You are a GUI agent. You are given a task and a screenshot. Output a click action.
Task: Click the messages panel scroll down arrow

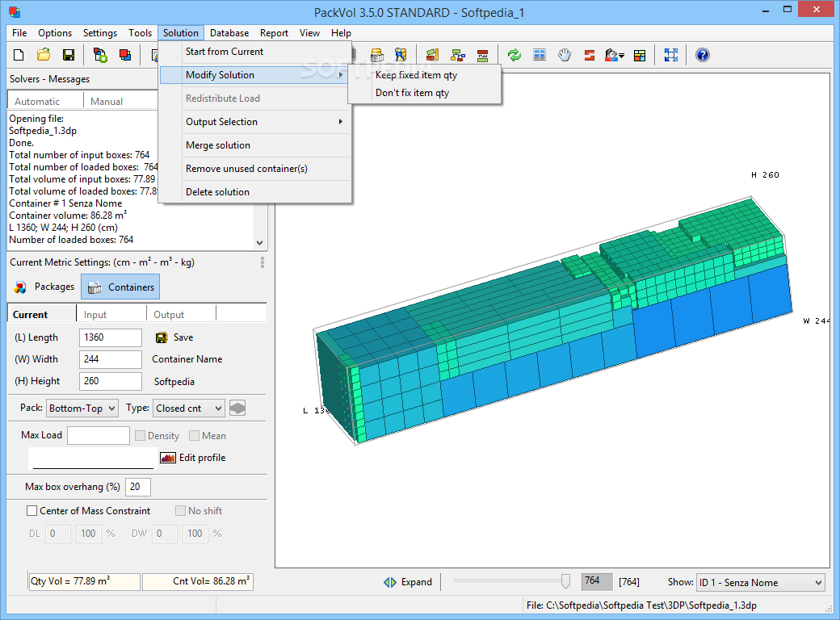(260, 242)
